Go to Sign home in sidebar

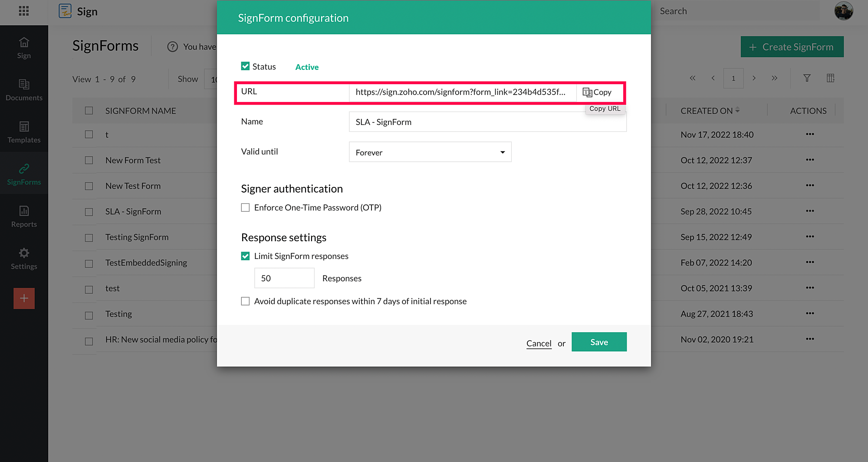[x=24, y=48]
